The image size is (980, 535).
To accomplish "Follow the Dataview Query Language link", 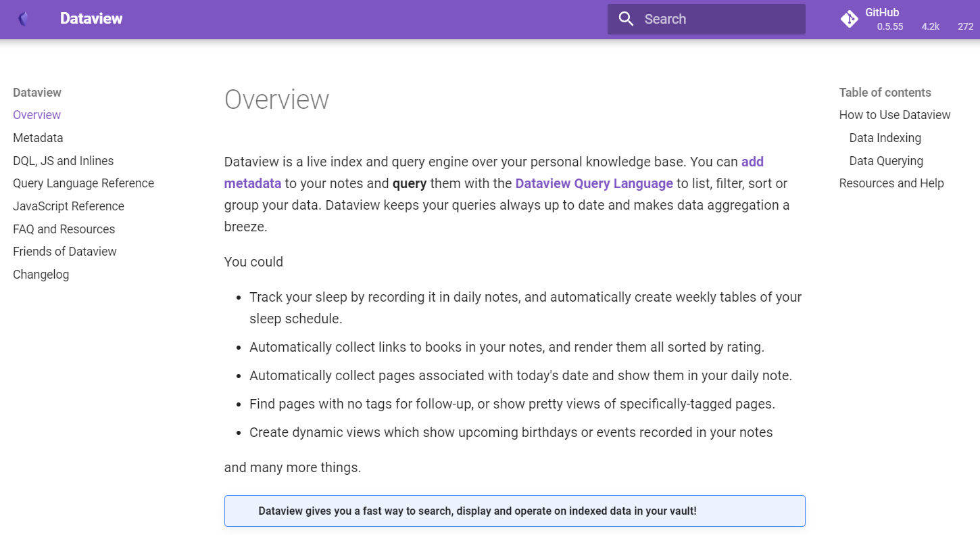I will (593, 183).
